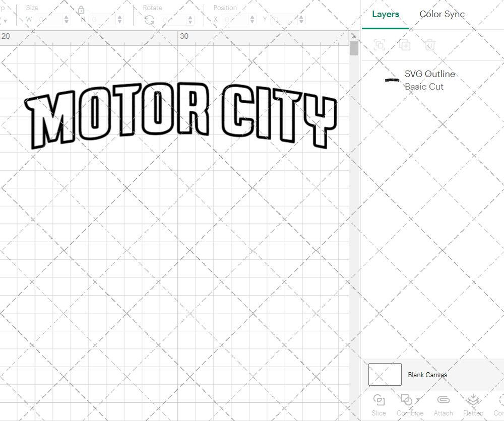This screenshot has height=421, width=504.
Task: Click the vertical scrollbar thumb
Action: 354,48
